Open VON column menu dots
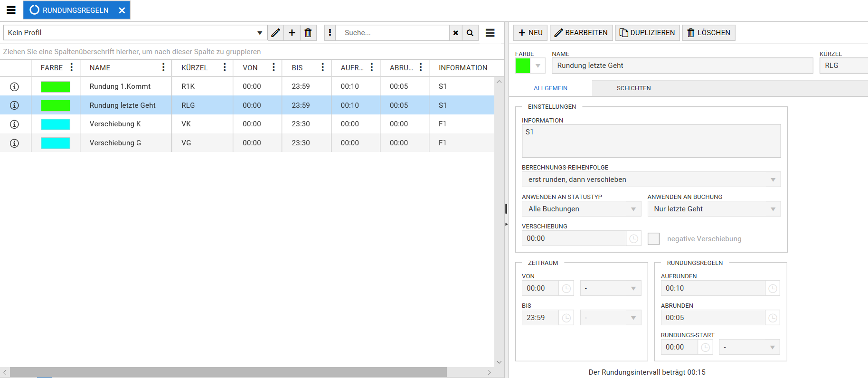Viewport: 868px width, 378px height. [x=274, y=67]
